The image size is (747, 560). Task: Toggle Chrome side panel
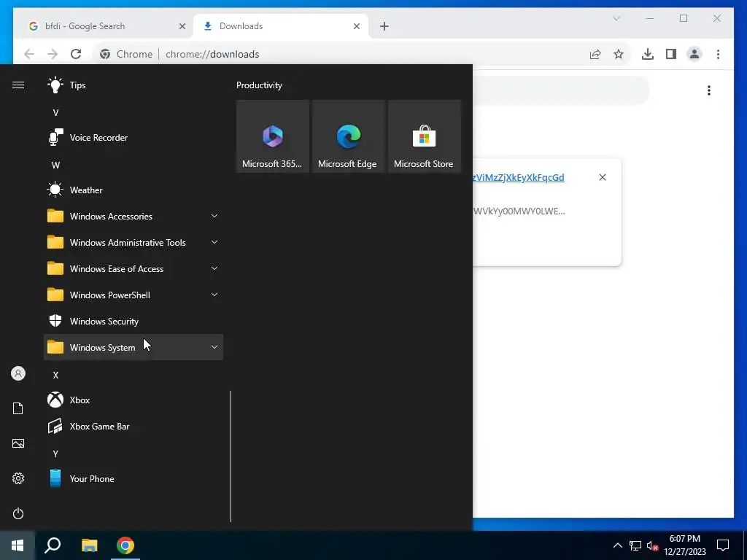[671, 54]
